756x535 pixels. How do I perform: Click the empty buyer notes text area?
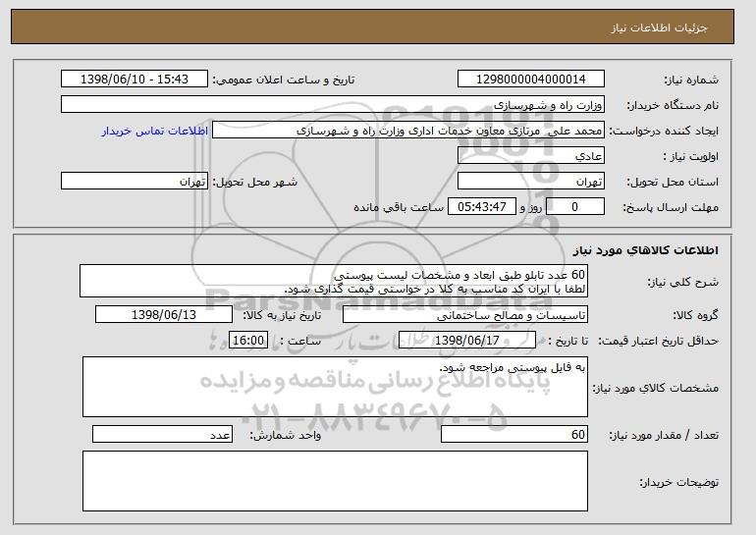click(x=335, y=481)
